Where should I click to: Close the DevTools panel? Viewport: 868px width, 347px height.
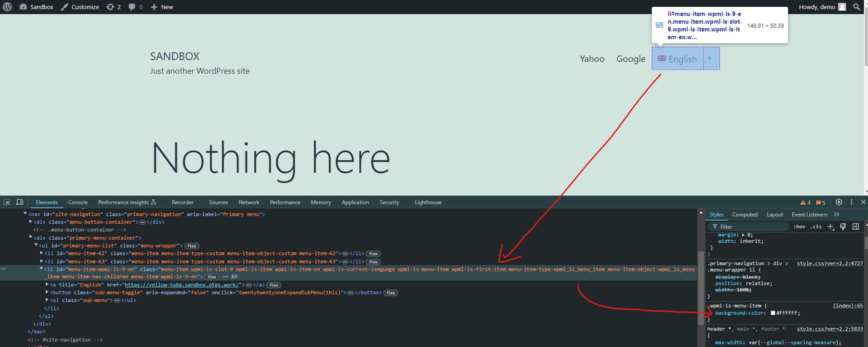(863, 202)
